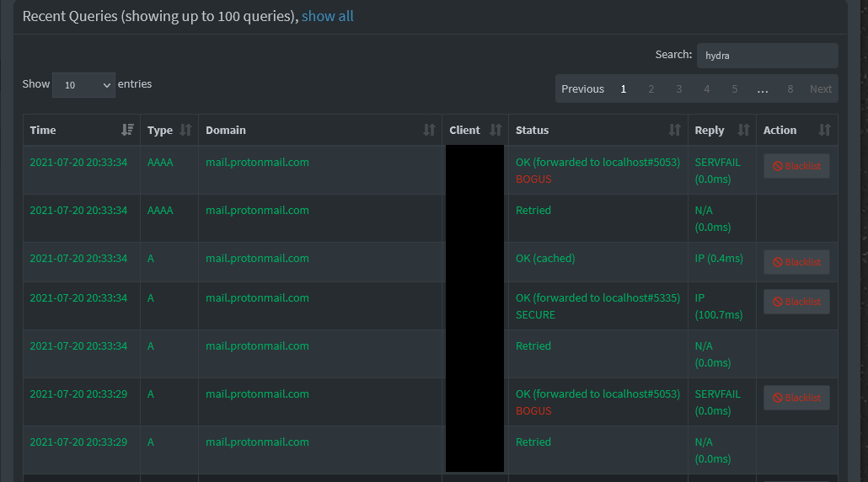The width and height of the screenshot is (868, 482).
Task: Click the Reply column sort arrows
Action: 743,130
